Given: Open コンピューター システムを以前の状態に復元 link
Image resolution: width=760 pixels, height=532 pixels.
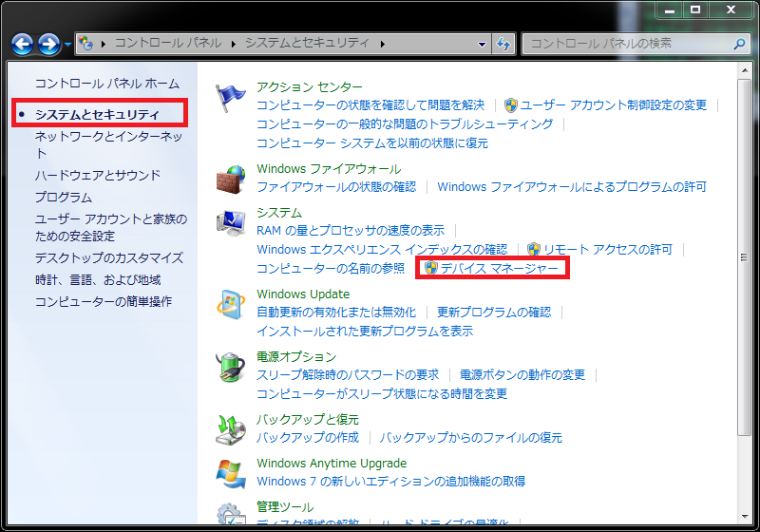Looking at the screenshot, I should [x=372, y=142].
